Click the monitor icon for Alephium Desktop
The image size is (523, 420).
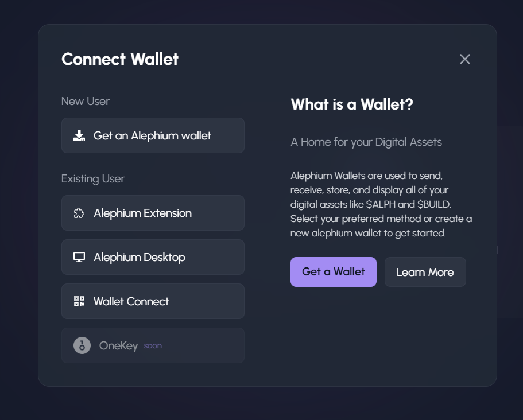point(79,258)
